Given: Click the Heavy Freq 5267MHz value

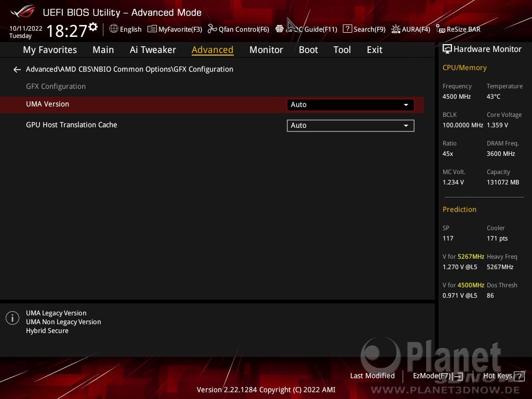Looking at the screenshot, I should pos(500,267).
